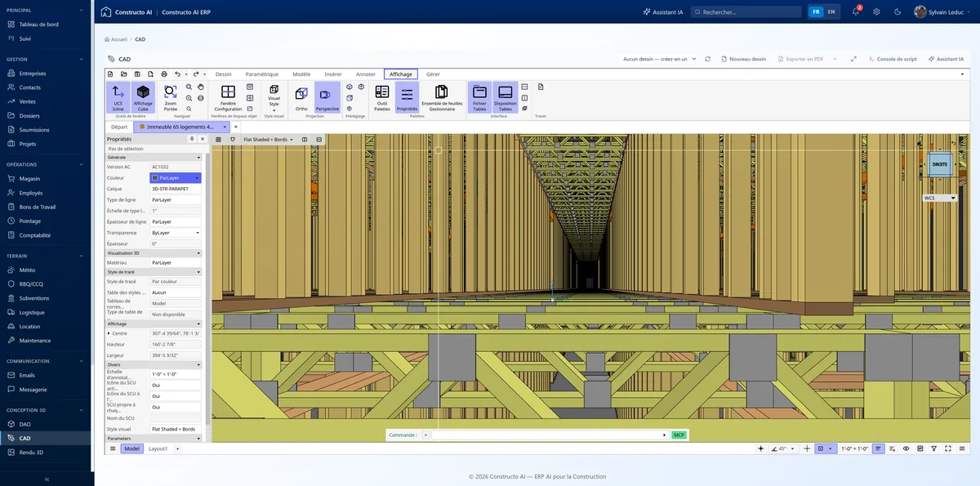Image resolution: width=980 pixels, height=486 pixels.
Task: Switch to the Layout1 tab
Action: click(158, 448)
